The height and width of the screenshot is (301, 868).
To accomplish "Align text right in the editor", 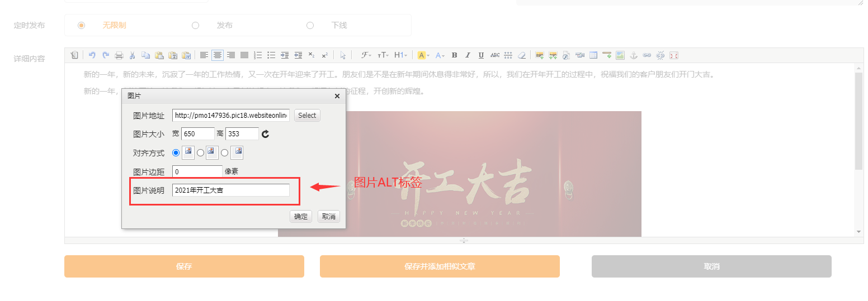I will point(231,55).
